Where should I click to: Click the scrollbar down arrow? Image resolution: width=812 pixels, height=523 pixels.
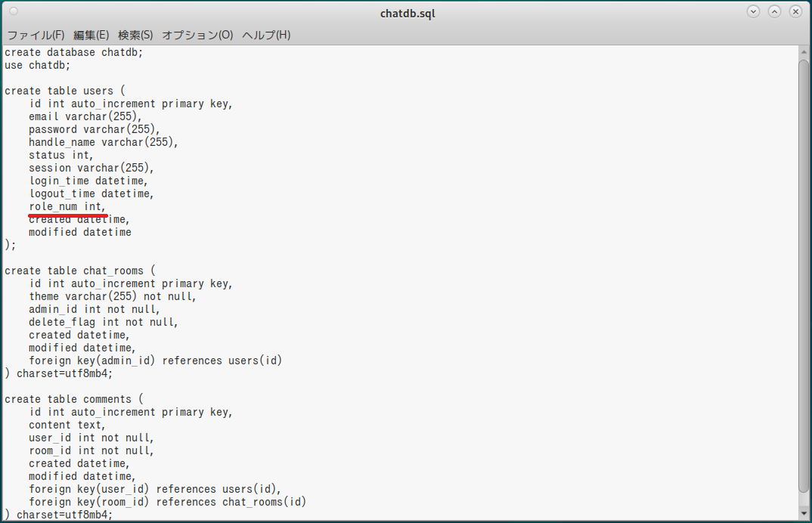pyautogui.click(x=804, y=514)
